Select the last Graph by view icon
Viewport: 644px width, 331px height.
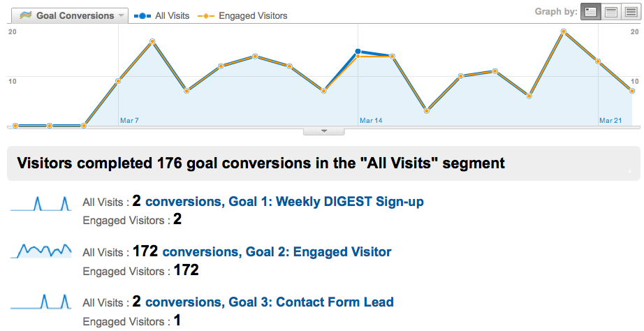pos(631,11)
